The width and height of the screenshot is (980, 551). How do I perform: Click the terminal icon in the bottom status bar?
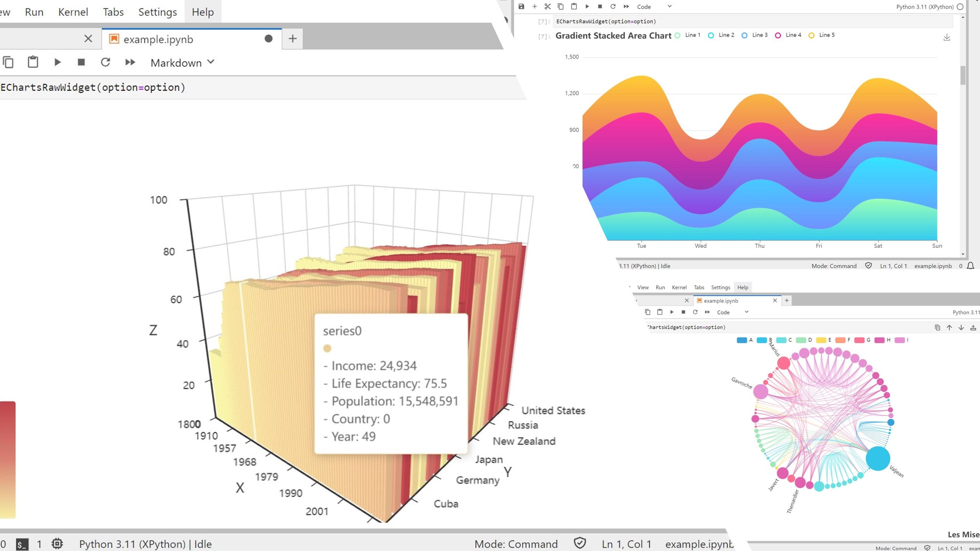click(22, 544)
